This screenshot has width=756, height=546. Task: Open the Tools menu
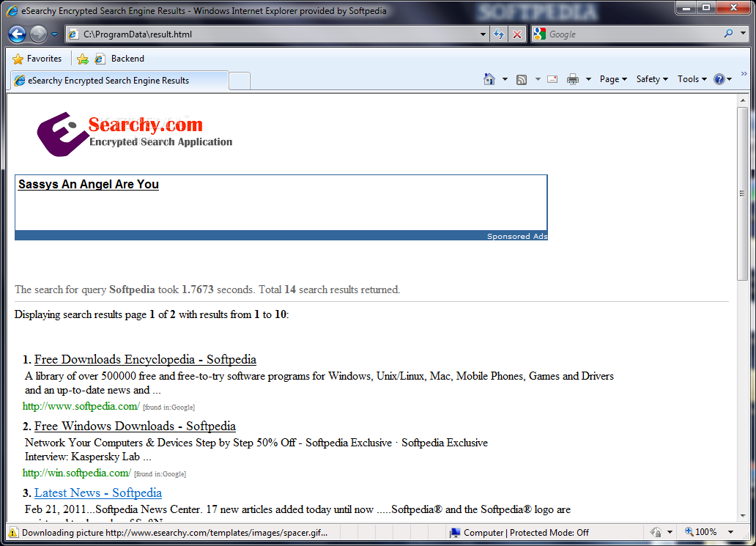click(x=692, y=79)
